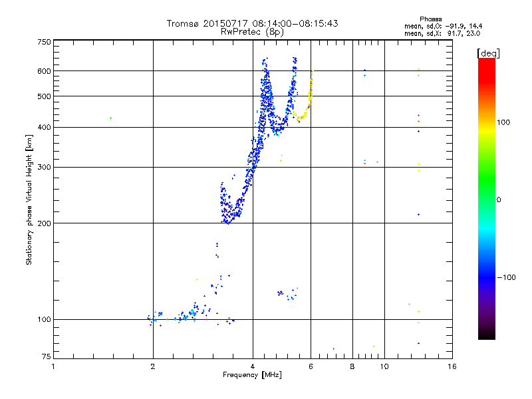This screenshot has width=532, height=399.
Task: Click the y-axis tick label '75'
Action: click(x=47, y=356)
